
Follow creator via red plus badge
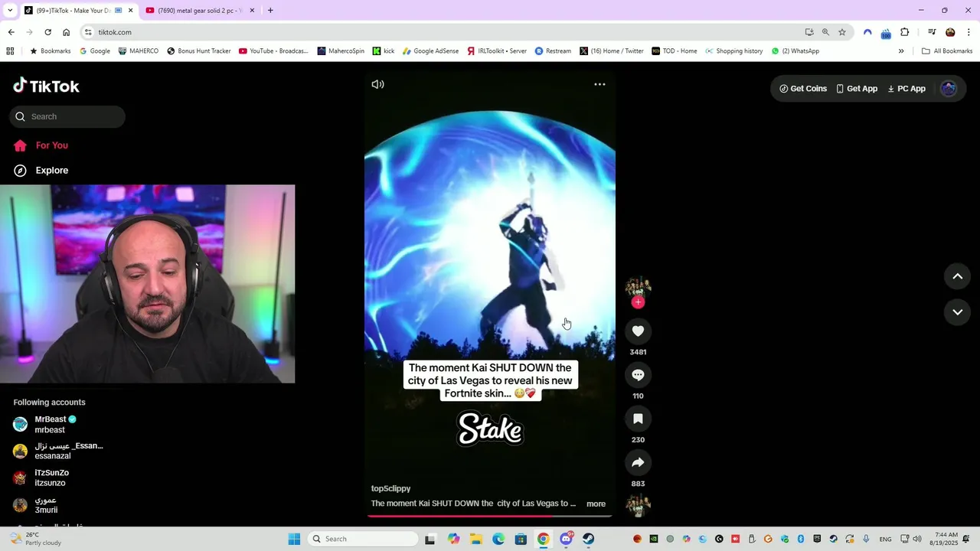pos(638,302)
